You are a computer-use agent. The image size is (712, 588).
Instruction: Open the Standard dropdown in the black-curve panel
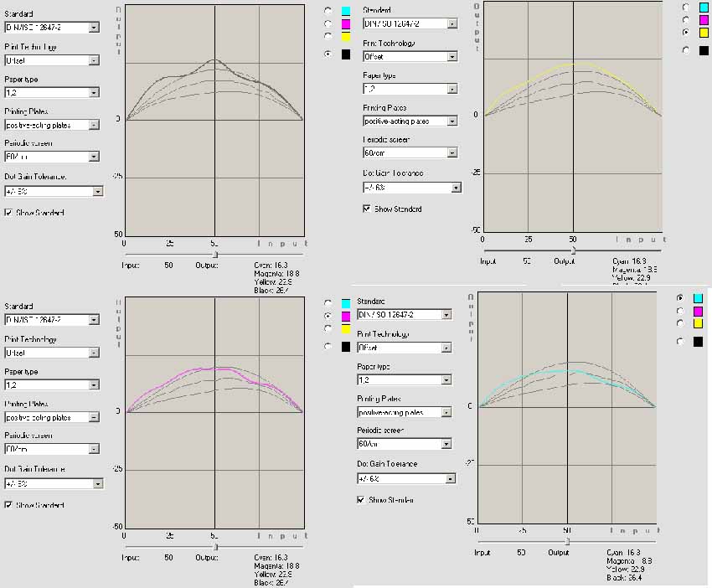point(94,28)
